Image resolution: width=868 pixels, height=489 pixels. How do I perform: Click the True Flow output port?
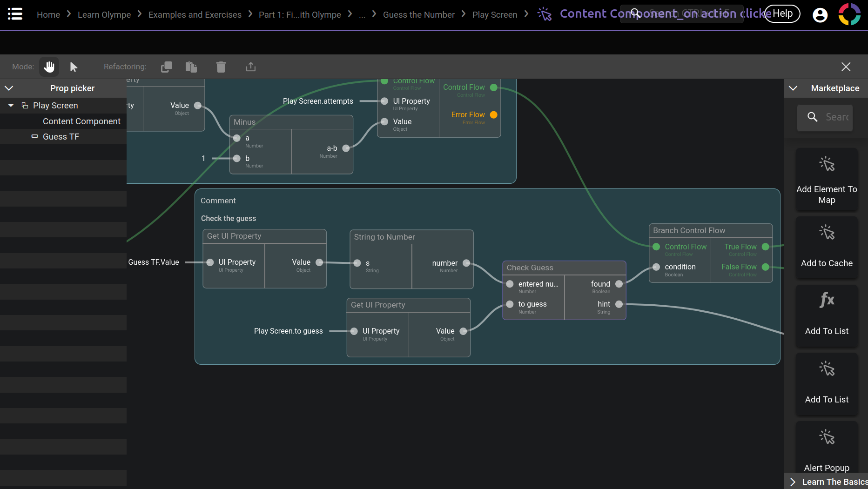click(x=766, y=247)
